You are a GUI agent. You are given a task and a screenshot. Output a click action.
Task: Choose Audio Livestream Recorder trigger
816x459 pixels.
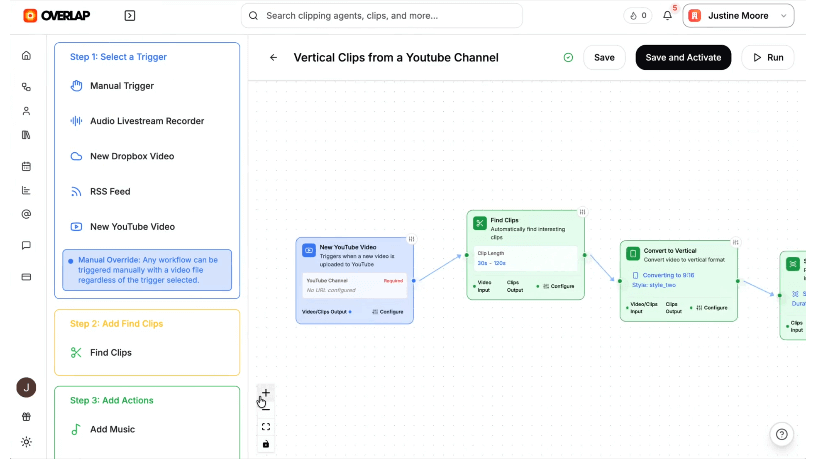coord(146,121)
